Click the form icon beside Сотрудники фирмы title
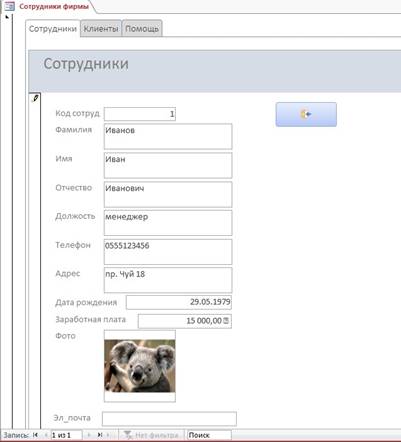 [x=9, y=6]
